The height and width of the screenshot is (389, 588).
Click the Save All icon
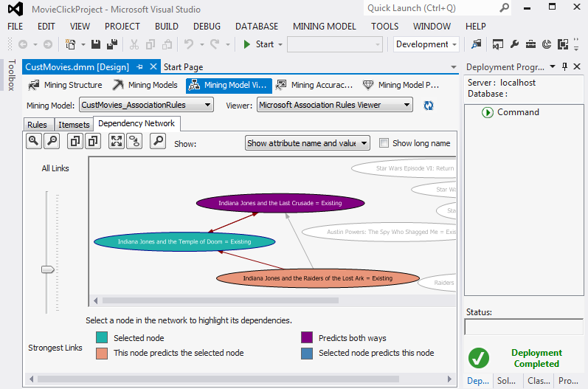(x=112, y=44)
